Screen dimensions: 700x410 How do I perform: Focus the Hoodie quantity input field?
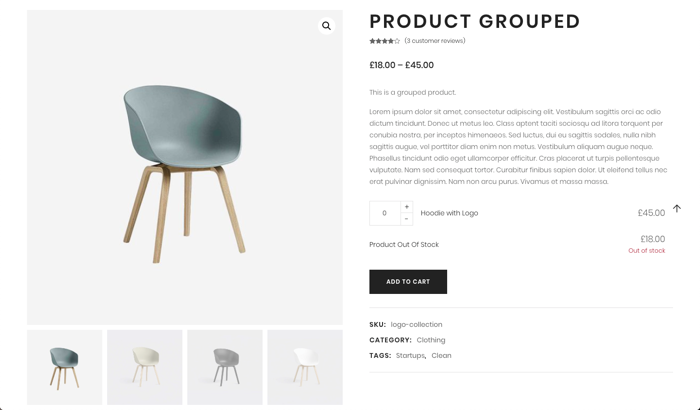click(384, 213)
